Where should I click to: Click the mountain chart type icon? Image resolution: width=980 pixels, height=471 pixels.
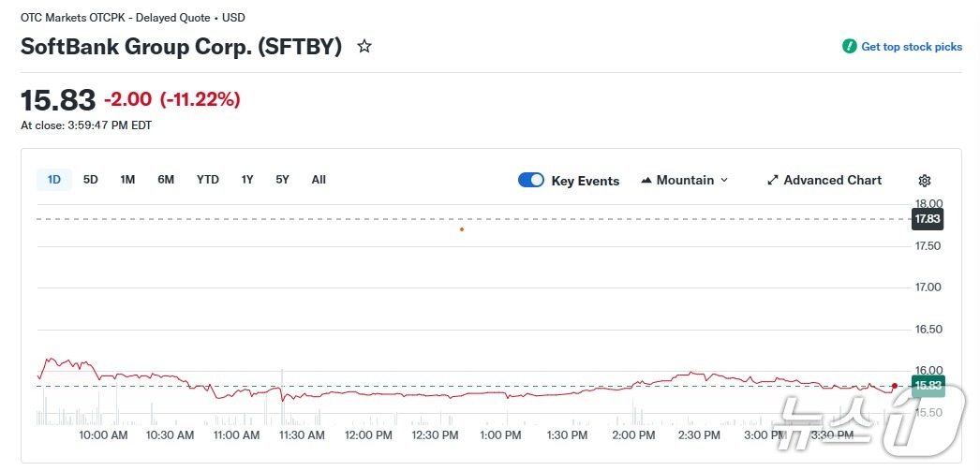coord(646,180)
